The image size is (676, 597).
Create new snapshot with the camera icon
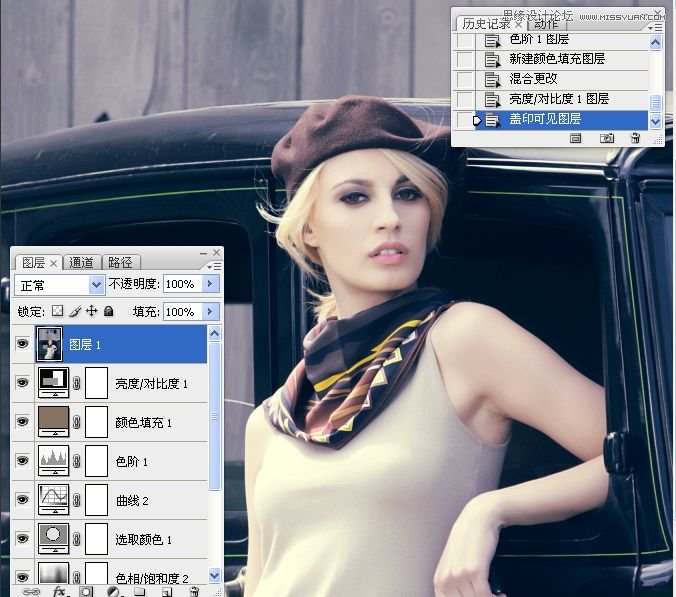[606, 138]
